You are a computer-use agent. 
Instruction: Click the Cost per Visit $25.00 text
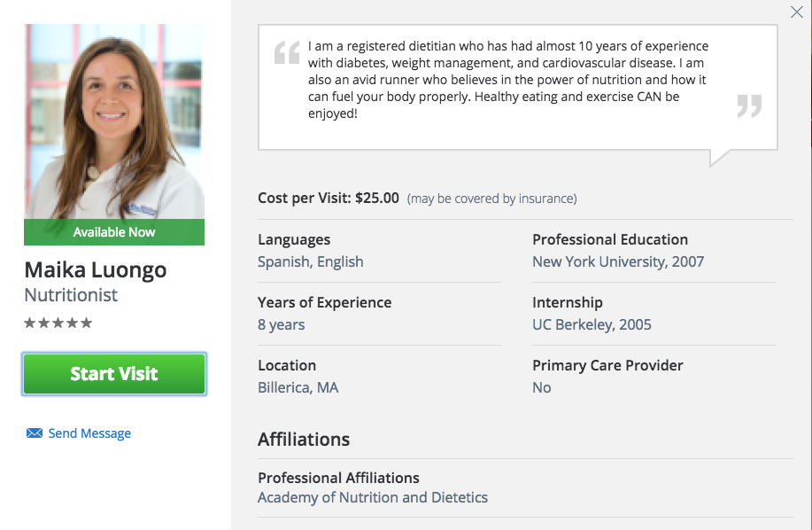329,199
